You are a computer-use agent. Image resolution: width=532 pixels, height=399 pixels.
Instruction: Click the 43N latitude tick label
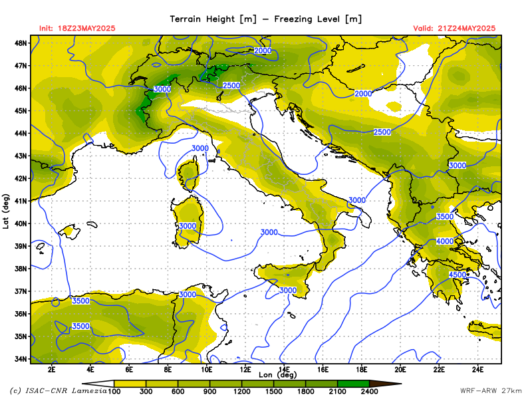21,156
